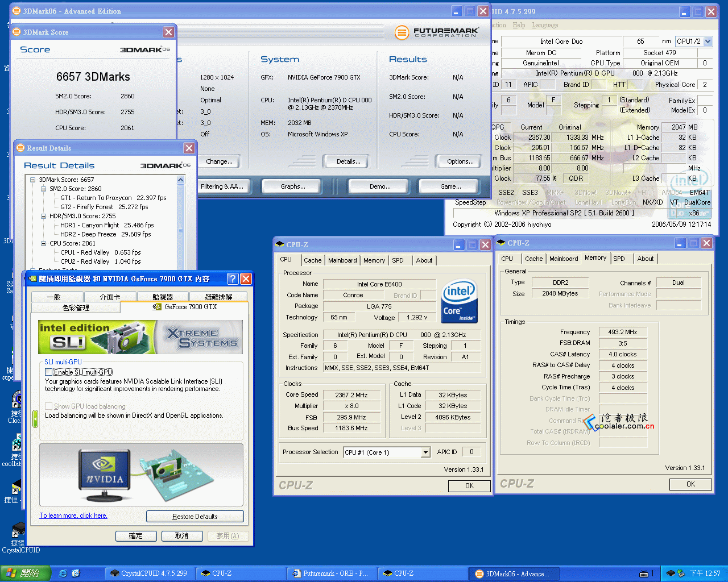Click the Result Details scrollbar up arrow
The image size is (728, 582).
[181, 180]
